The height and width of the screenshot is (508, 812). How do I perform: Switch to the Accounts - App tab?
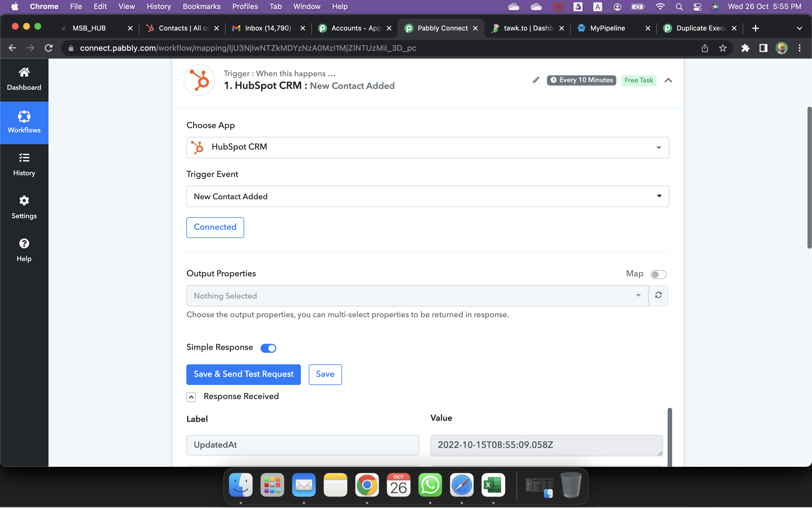(355, 28)
